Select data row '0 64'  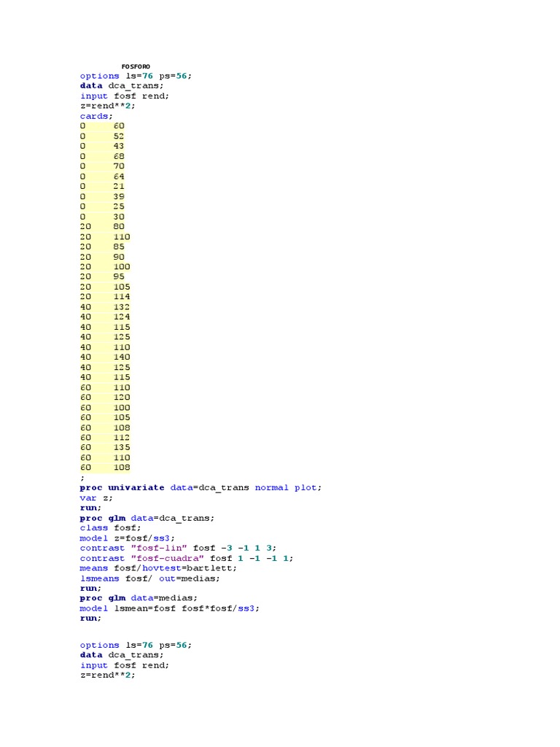tap(102, 177)
